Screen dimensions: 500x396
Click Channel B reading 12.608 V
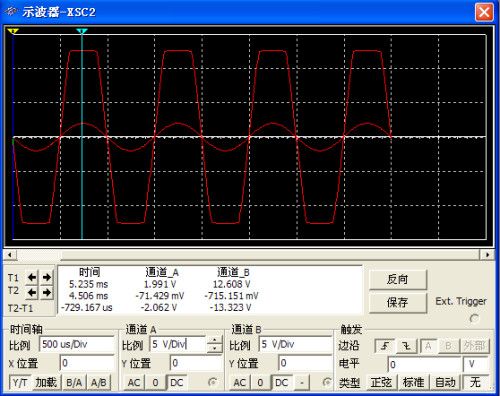(232, 284)
